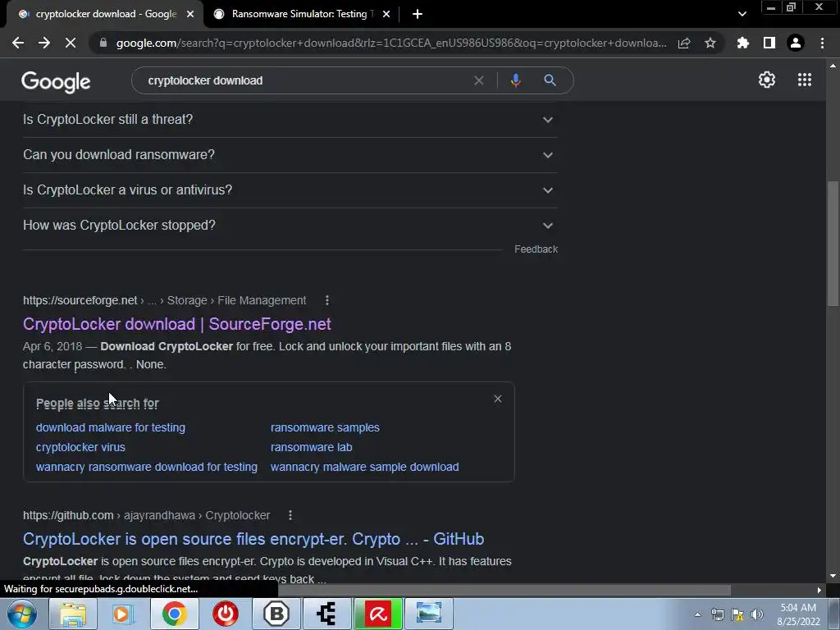Screen dimensions: 840x630
Task: Open Windows Media Player from taskbar
Action: click(x=123, y=614)
